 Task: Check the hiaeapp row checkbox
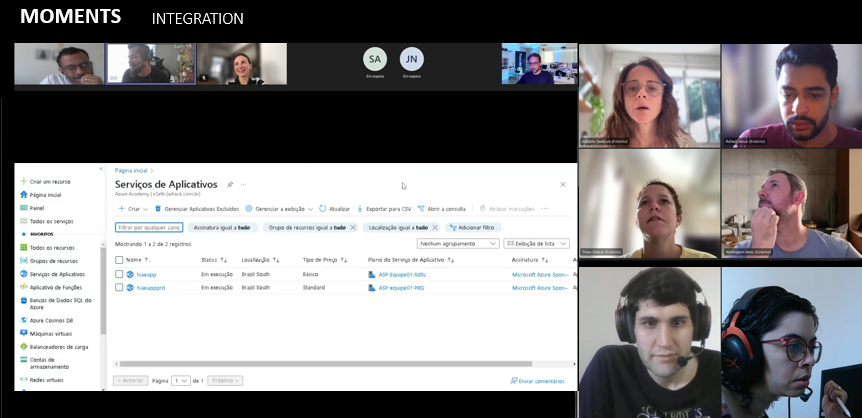click(119, 274)
